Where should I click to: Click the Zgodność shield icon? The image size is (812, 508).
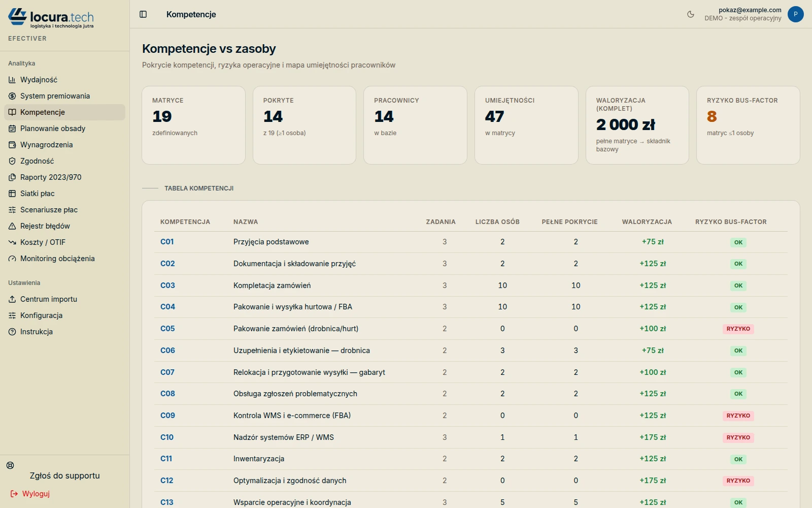[12, 161]
